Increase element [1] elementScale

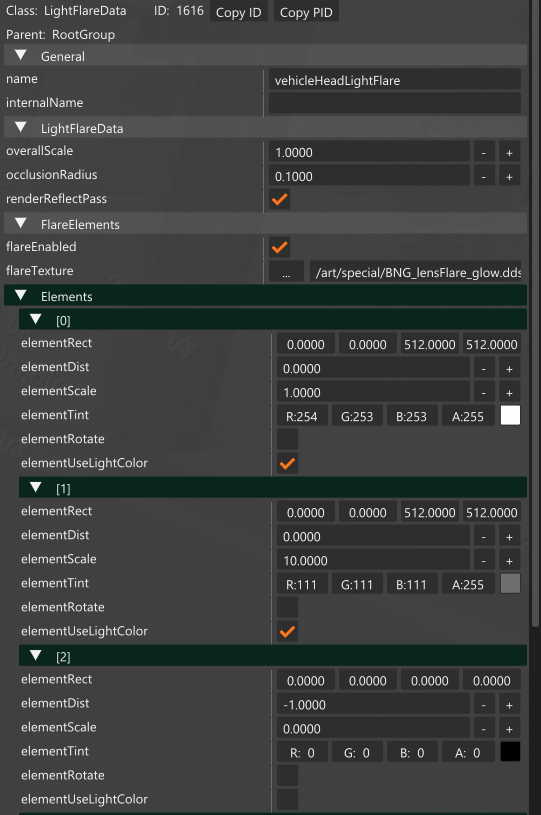(x=509, y=560)
